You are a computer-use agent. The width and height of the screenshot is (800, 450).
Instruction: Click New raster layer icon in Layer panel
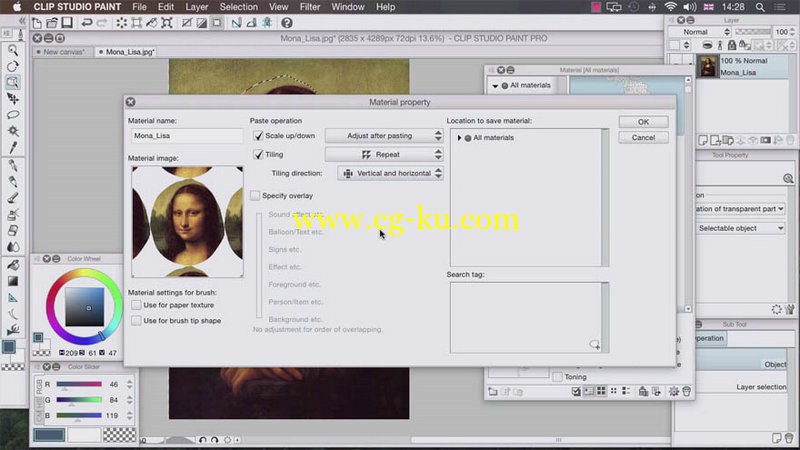click(703, 140)
